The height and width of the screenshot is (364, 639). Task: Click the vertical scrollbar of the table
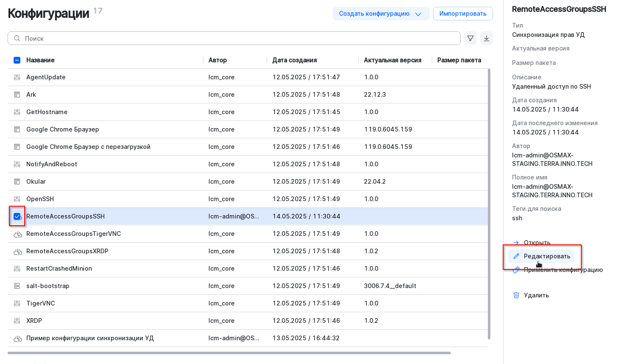coord(489,204)
